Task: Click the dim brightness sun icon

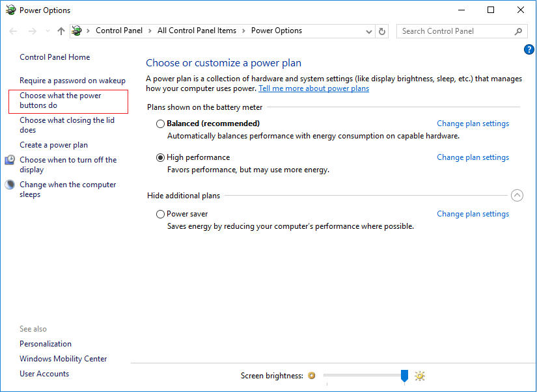Action: [x=312, y=376]
